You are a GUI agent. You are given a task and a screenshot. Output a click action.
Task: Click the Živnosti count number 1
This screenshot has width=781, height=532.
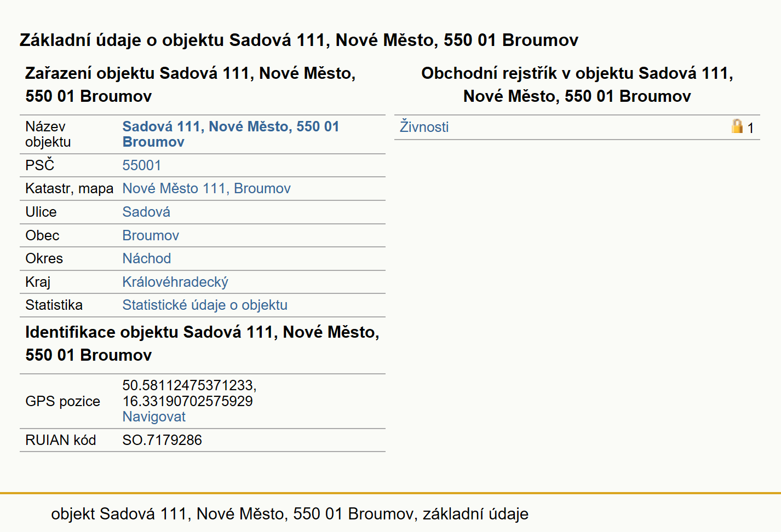[750, 128]
